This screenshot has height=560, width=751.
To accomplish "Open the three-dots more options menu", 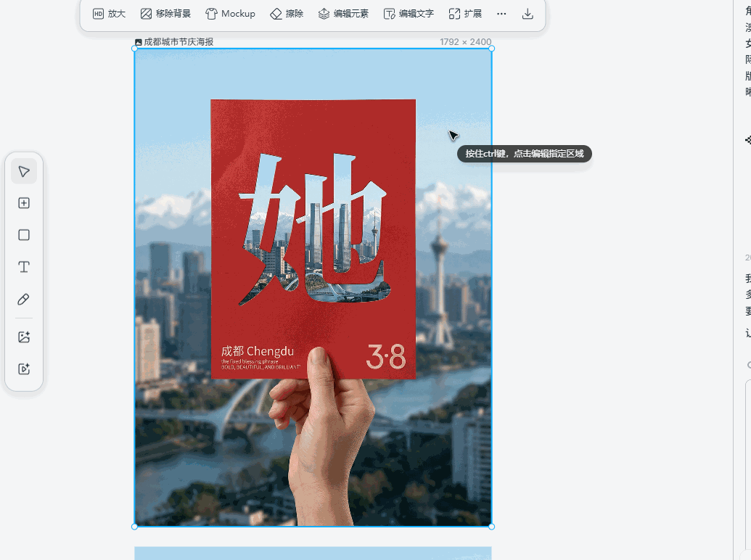I will pos(501,14).
